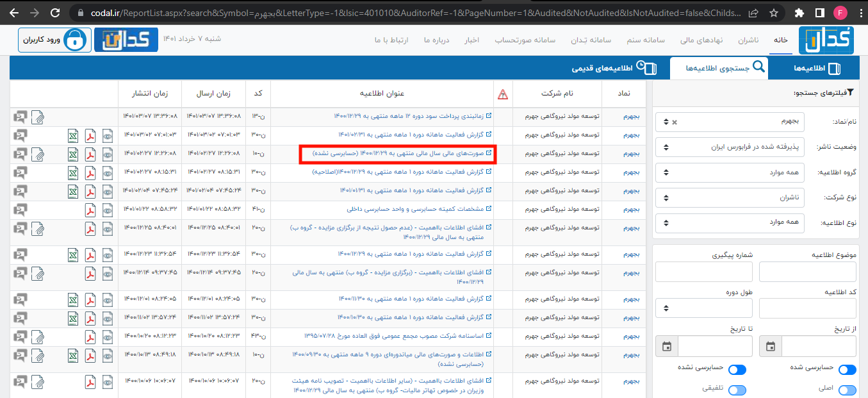This screenshot has height=398, width=868.
Task: Click inside the شماره پیگیری input field
Action: [x=703, y=272]
